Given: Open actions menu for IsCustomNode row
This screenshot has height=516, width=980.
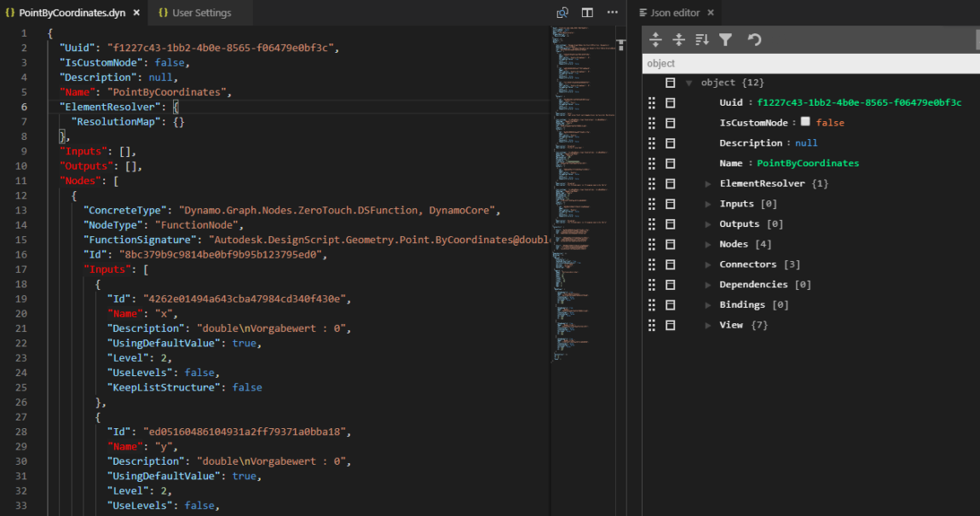Looking at the screenshot, I should (x=670, y=123).
